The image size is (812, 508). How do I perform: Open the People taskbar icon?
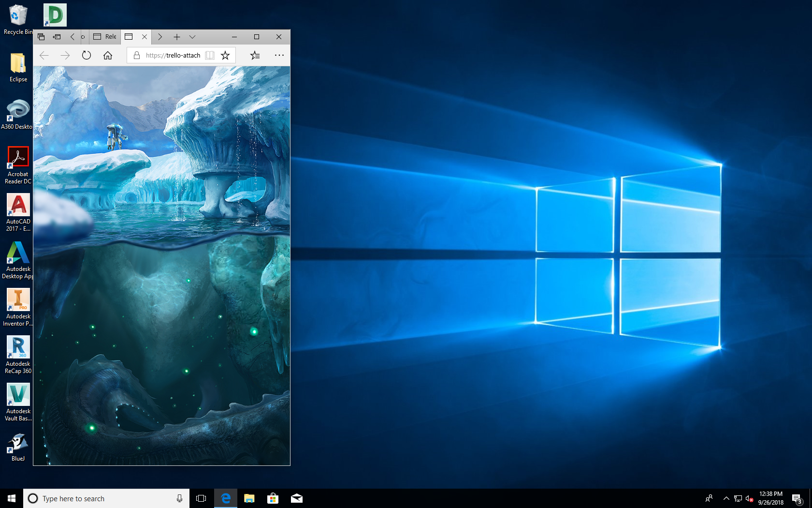(709, 498)
